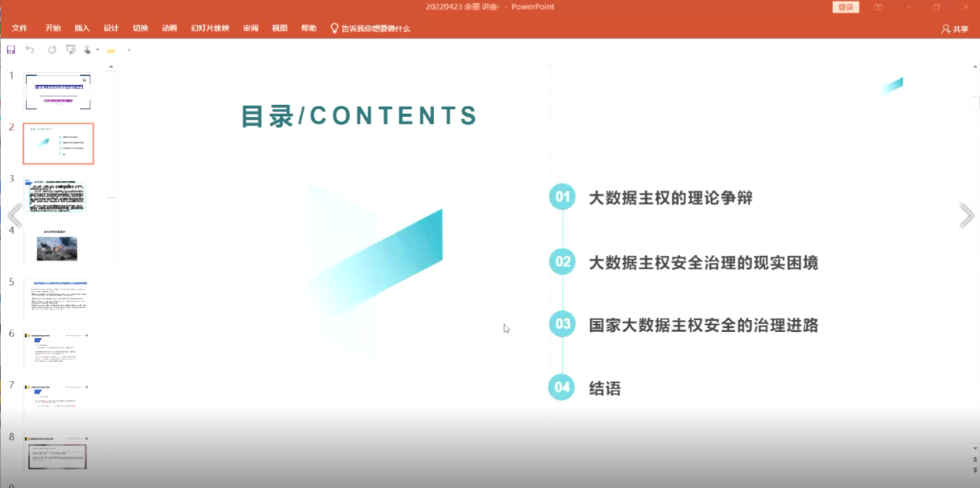Click the Undo arrow icon
The height and width of the screenshot is (488, 980).
click(x=29, y=49)
